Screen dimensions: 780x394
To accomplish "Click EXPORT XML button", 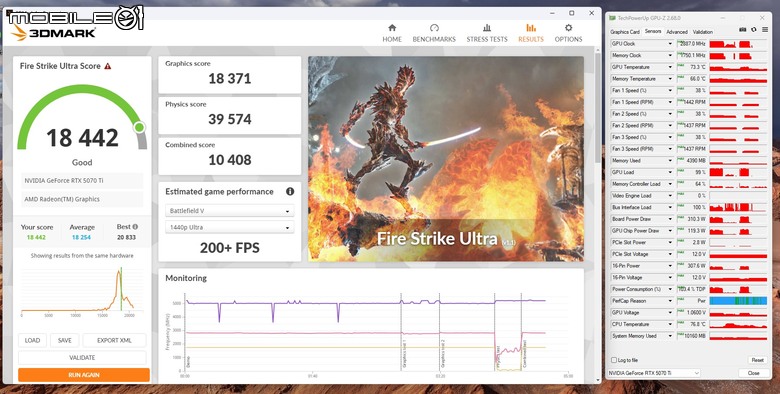I will coord(114,340).
